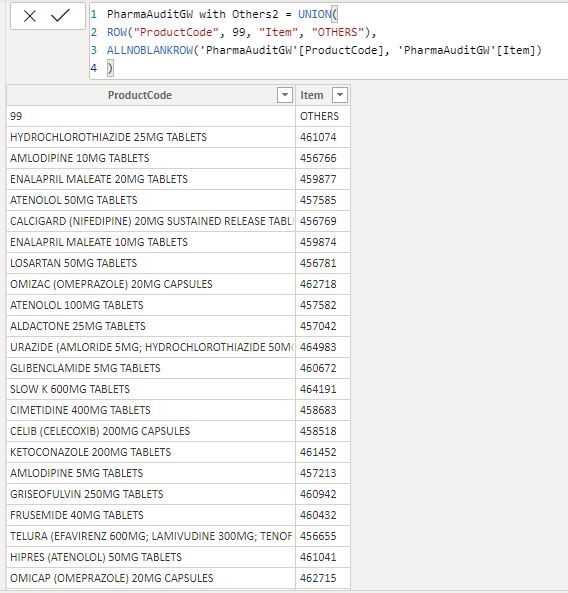Select ENALAPRIL MALEATE 10MG TABLETS cell
568x593 pixels.
[151, 242]
